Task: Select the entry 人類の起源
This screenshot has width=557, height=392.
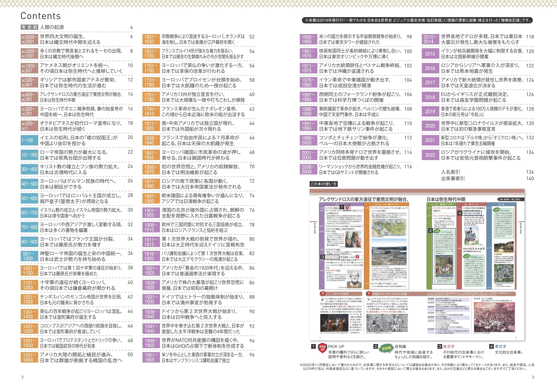Action: click(52, 27)
